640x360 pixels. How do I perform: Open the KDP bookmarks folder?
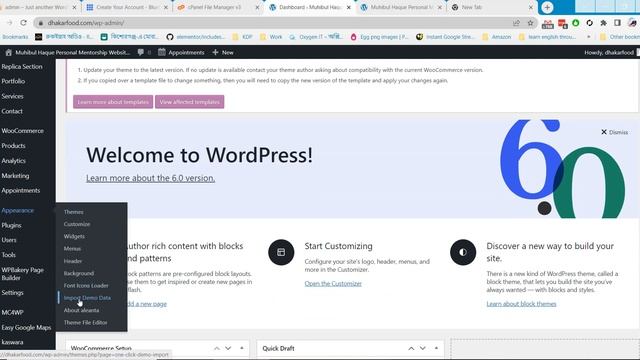(x=242, y=37)
